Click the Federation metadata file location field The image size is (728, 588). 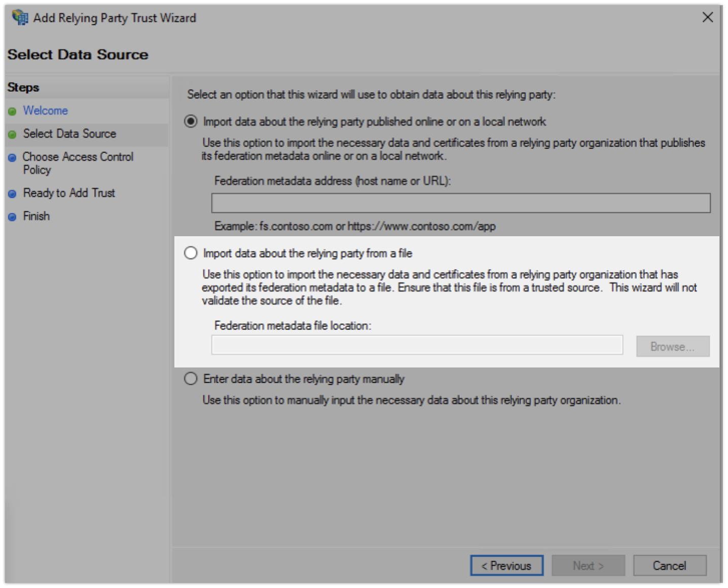point(418,345)
